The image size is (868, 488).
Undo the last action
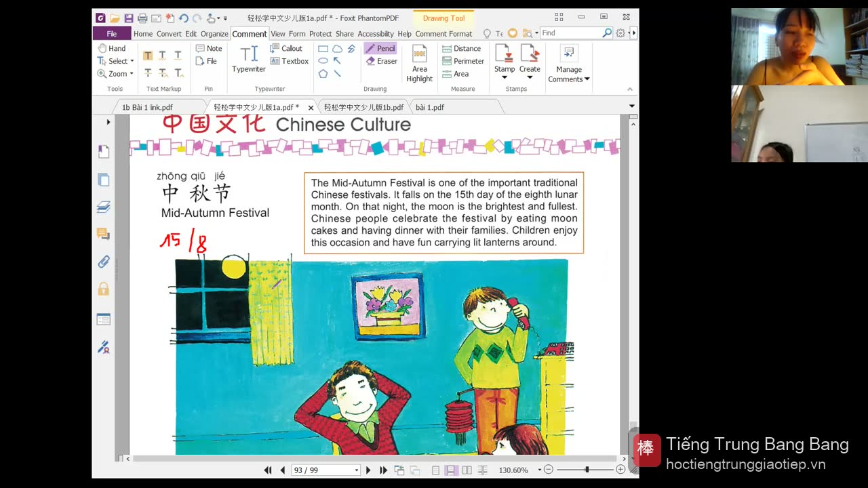183,18
